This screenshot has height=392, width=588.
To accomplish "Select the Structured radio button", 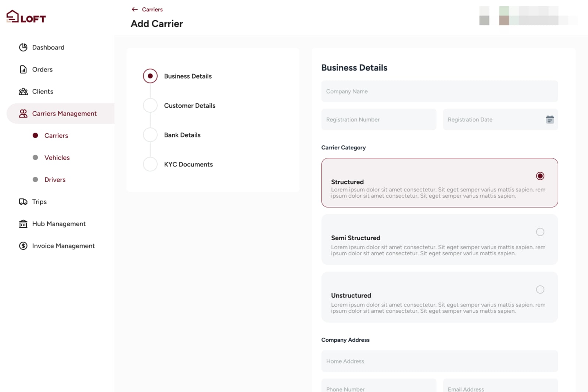I will (x=540, y=176).
